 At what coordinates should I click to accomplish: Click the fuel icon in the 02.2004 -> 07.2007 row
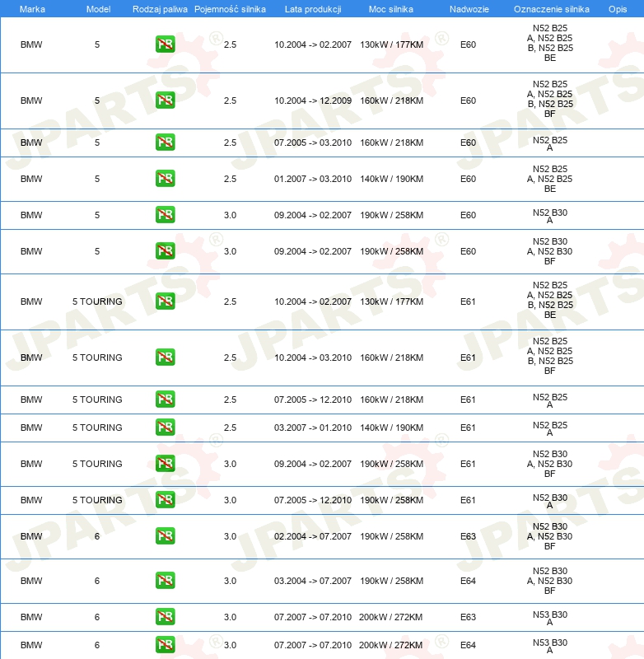165,536
